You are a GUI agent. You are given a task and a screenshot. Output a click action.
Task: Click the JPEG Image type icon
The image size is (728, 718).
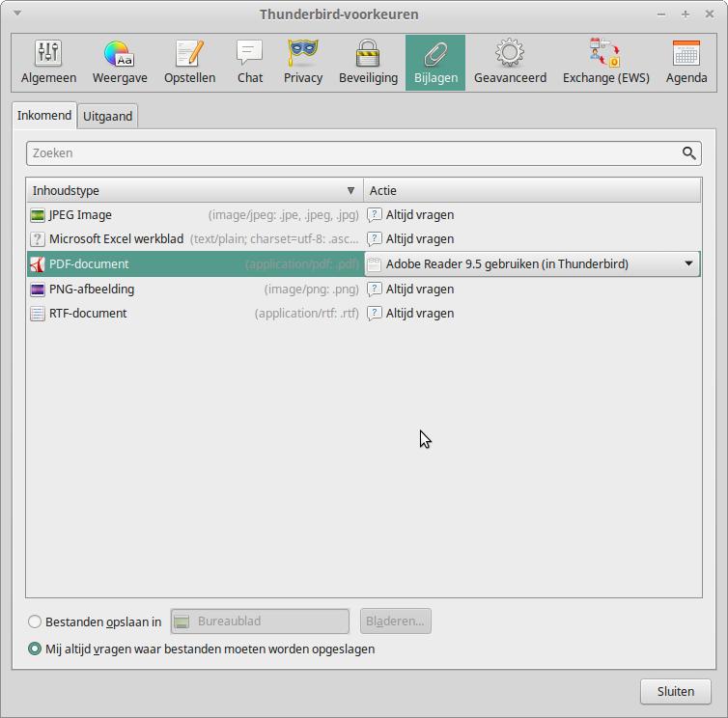(x=37, y=215)
